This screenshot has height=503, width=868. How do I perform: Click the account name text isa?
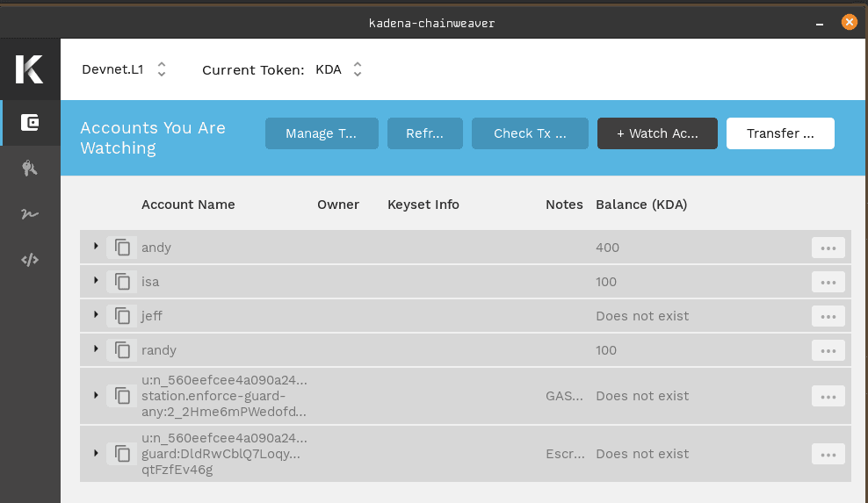[x=150, y=282]
